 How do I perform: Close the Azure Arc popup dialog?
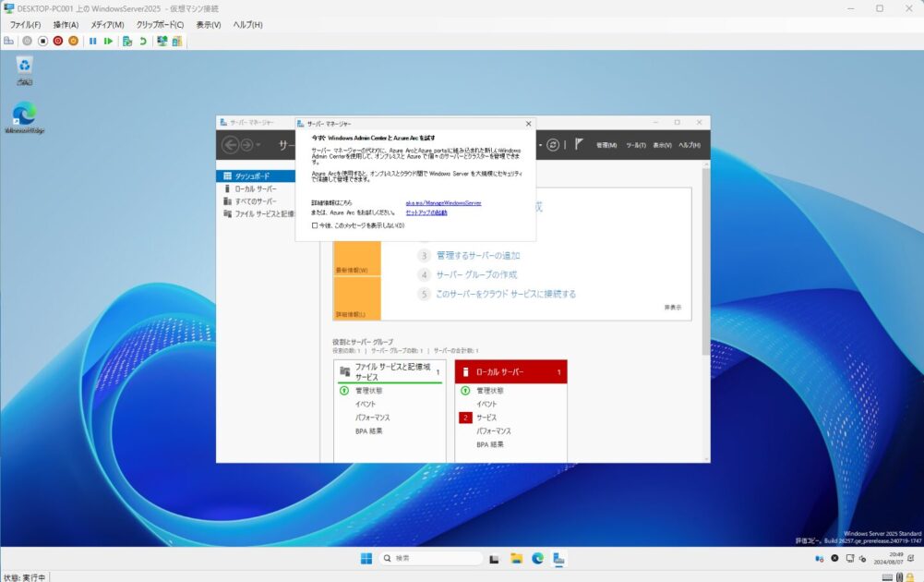pyautogui.click(x=528, y=123)
